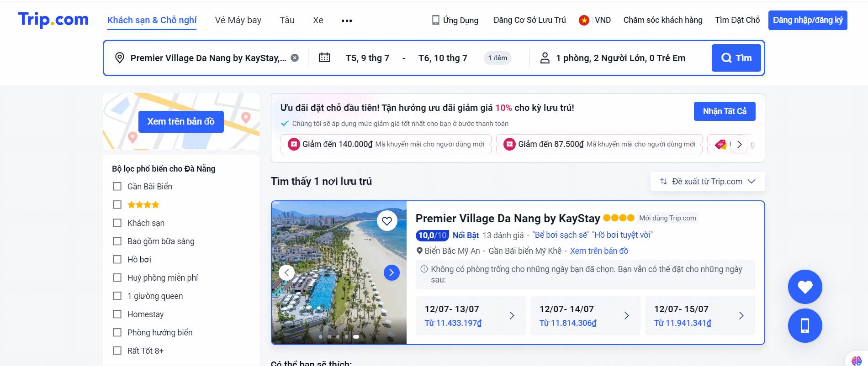Screen dimensions: 868x366
Task: Open the floating mobile app button
Action: click(805, 326)
